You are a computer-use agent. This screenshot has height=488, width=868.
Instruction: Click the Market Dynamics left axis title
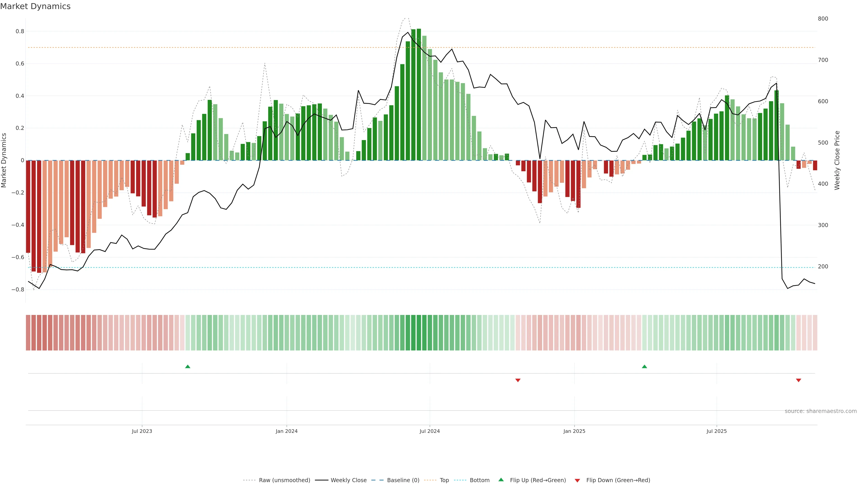pyautogui.click(x=4, y=160)
